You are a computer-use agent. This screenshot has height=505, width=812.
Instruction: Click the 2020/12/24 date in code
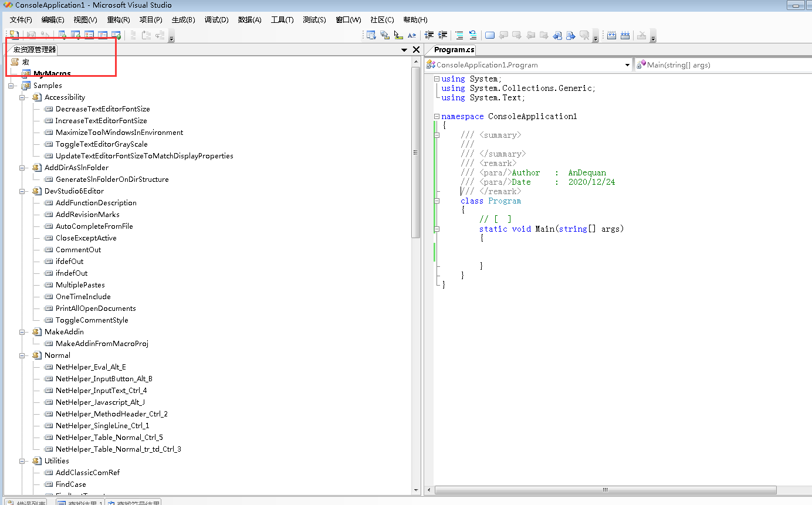point(592,182)
